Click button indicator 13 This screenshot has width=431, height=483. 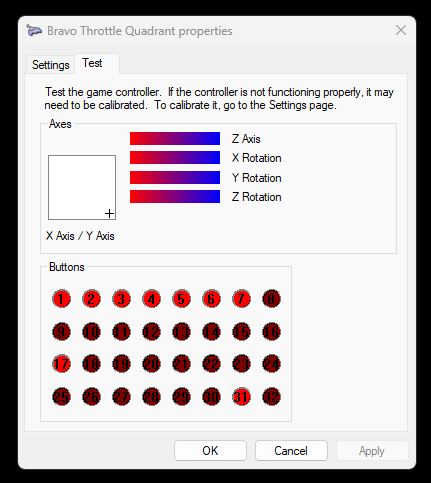coord(181,332)
